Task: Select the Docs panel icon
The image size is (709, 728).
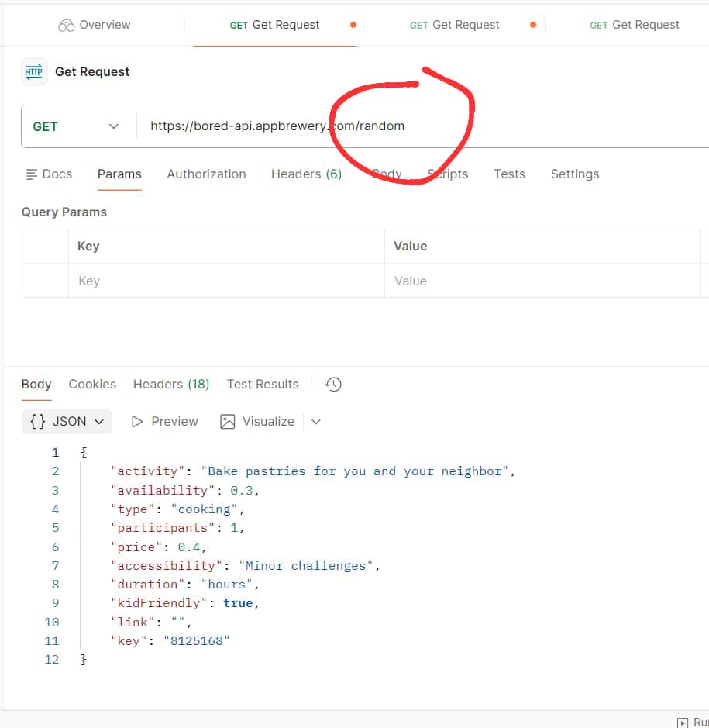Action: [31, 174]
